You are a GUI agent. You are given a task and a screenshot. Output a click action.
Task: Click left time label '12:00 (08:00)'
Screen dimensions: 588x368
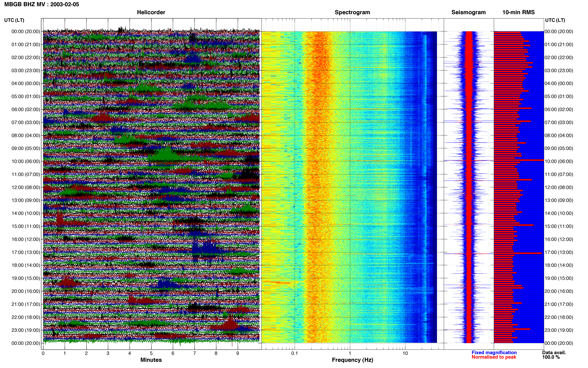coord(26,187)
